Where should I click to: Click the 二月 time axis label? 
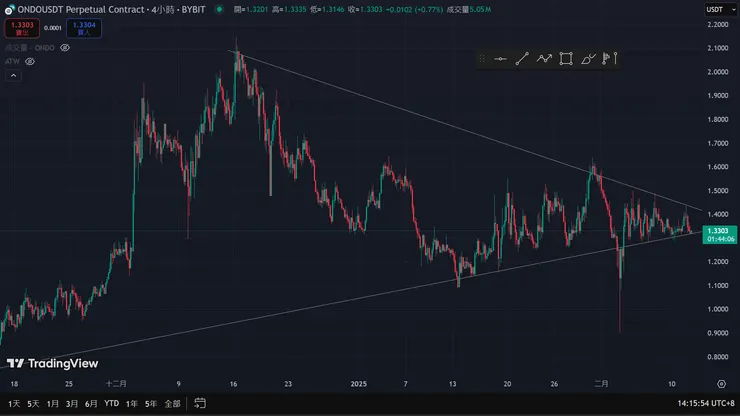[x=601, y=384]
